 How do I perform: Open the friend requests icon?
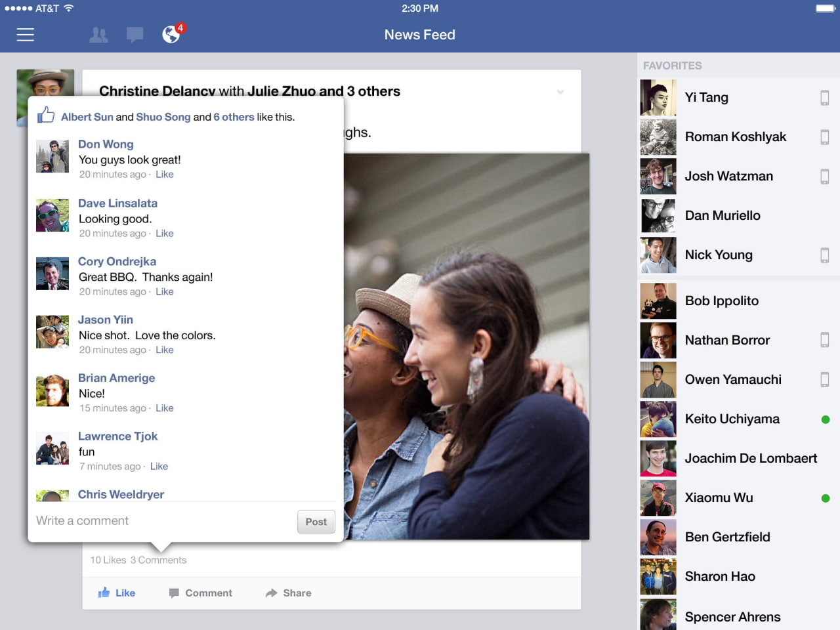tap(98, 35)
